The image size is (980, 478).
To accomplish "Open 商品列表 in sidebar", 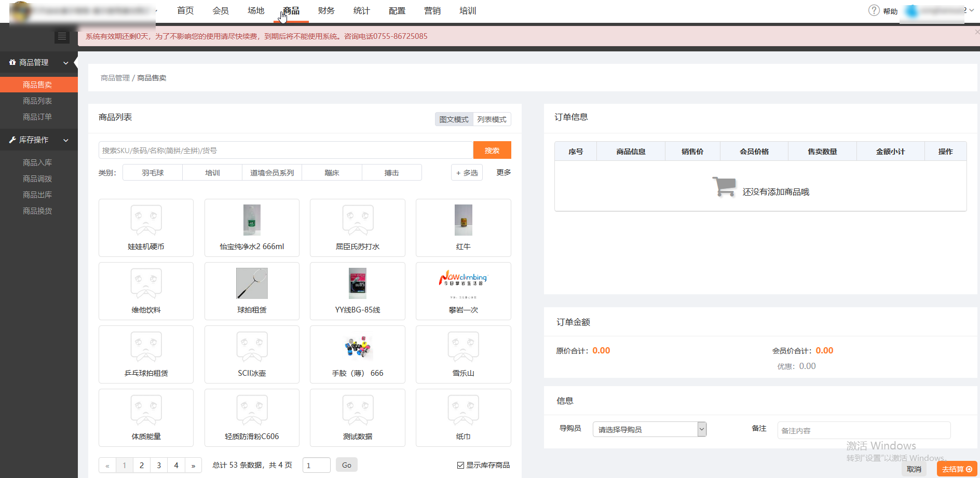I will point(37,101).
